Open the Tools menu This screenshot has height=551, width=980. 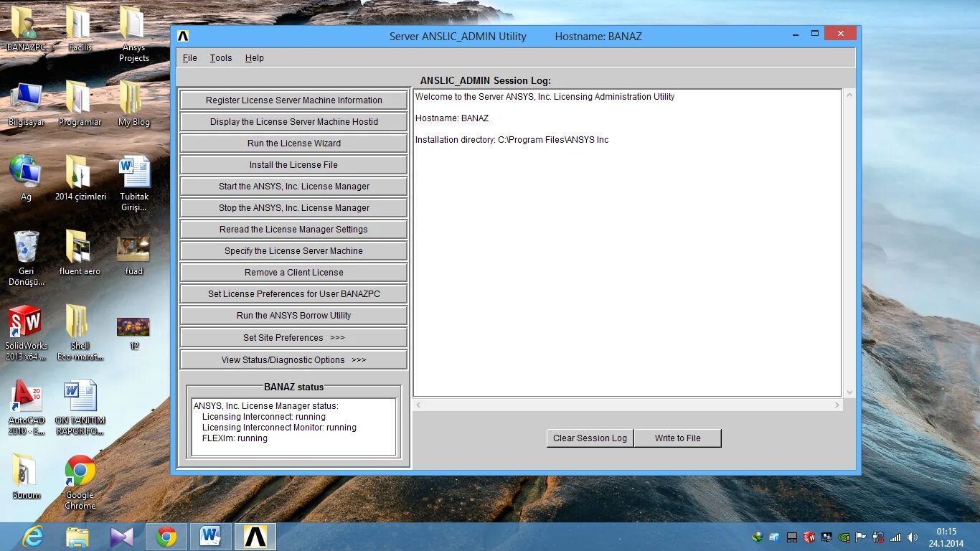pyautogui.click(x=221, y=58)
